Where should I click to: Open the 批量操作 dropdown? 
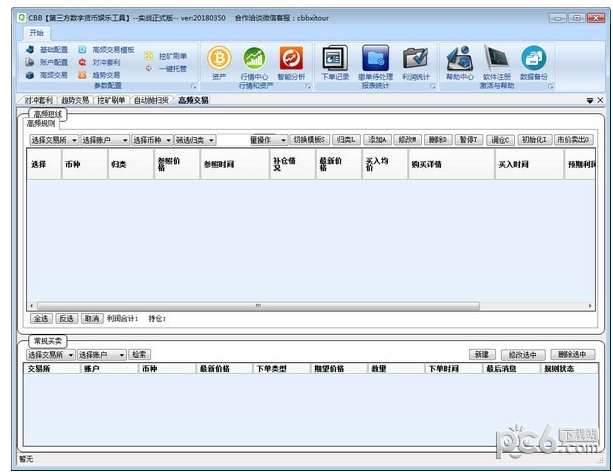(x=269, y=140)
